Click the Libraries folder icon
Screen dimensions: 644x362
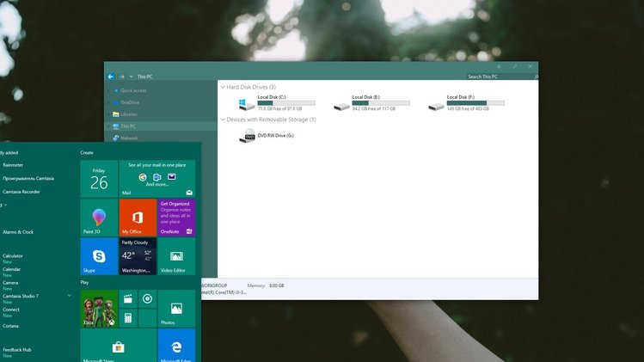[116, 114]
